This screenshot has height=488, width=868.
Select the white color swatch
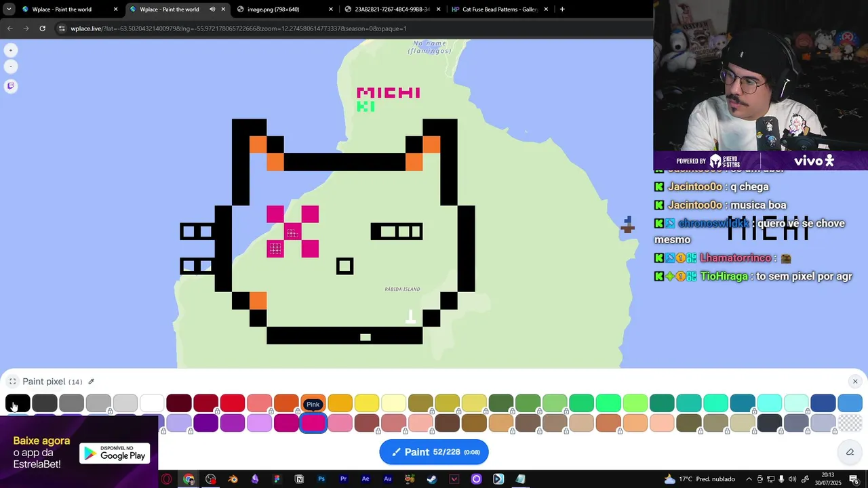click(152, 403)
